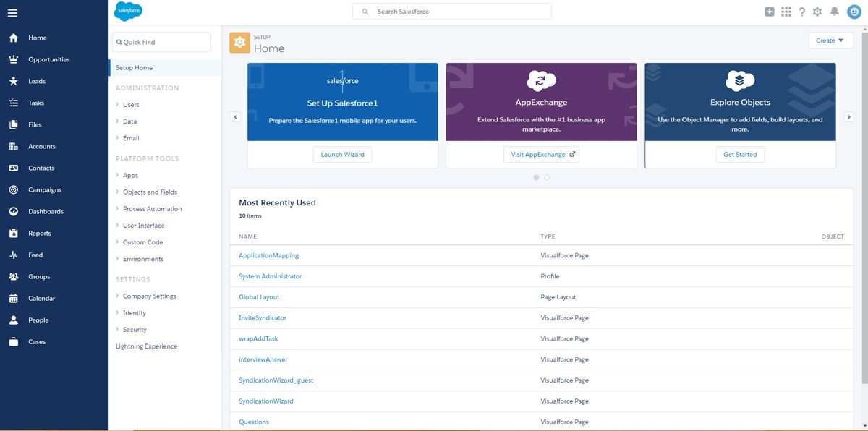This screenshot has height=431, width=868.
Task: Open Opportunities crown icon in sidebar
Action: click(x=13, y=59)
